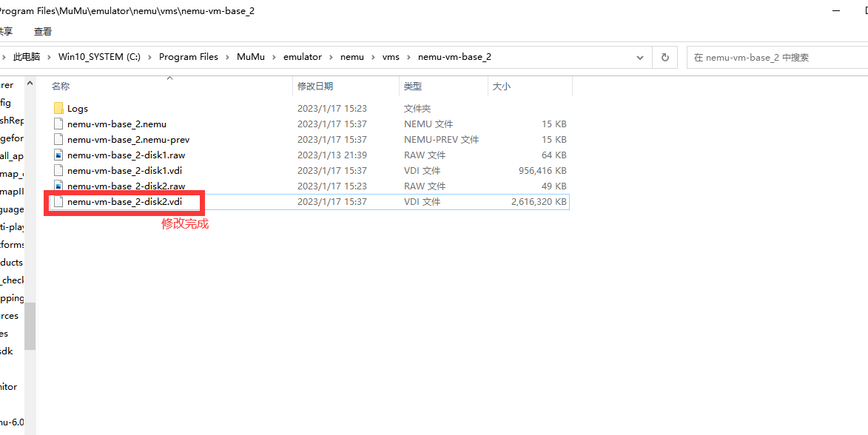Click the 49 KB size value
Image resolution: width=868 pixels, height=435 pixels.
(x=554, y=186)
